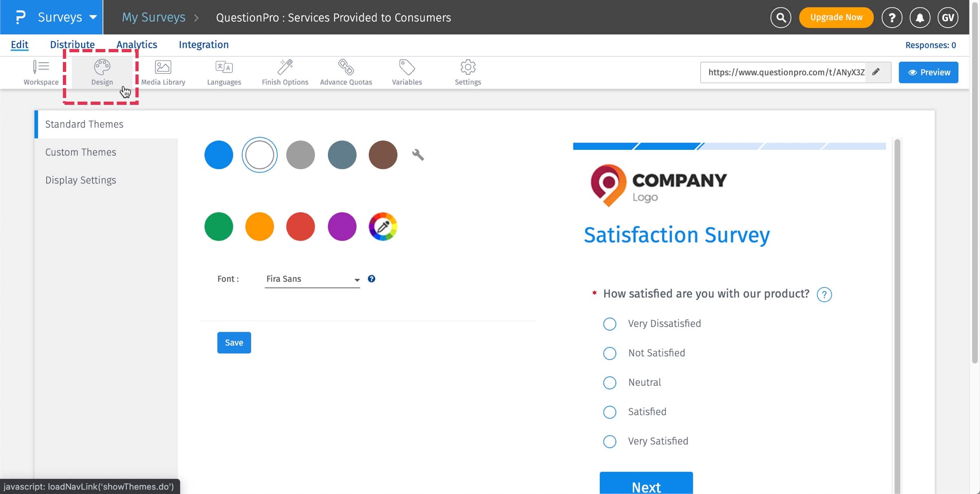The width and height of the screenshot is (980, 494).
Task: Pick the green theme color
Action: pyautogui.click(x=218, y=227)
